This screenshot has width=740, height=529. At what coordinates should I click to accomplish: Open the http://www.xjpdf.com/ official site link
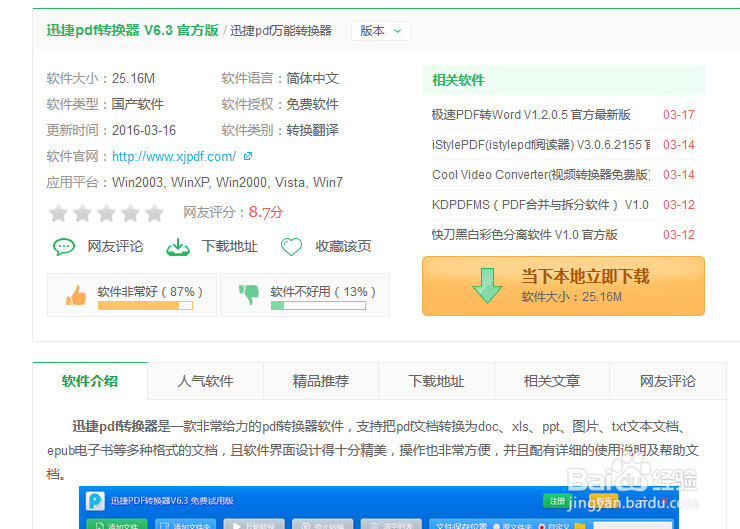[x=174, y=156]
